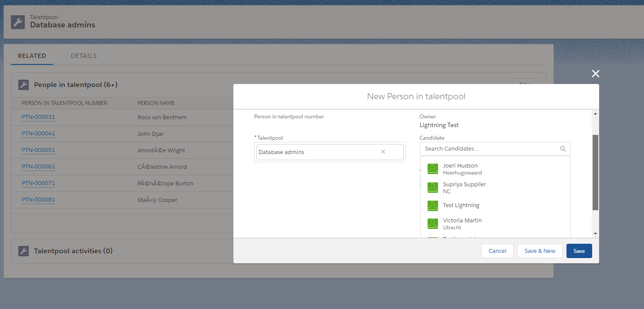Clear Database admins from Talentpool field
This screenshot has height=309, width=644.
[383, 152]
